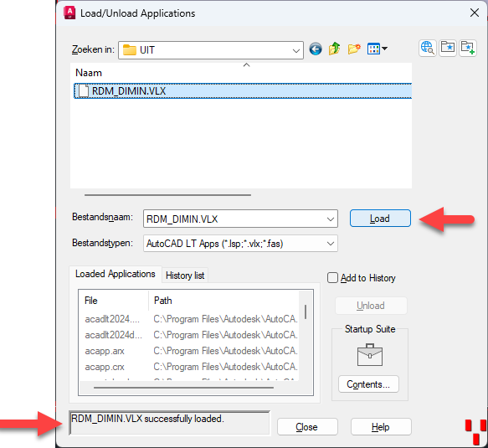
Task: Click the blue Back arrow icon
Action: pyautogui.click(x=316, y=49)
